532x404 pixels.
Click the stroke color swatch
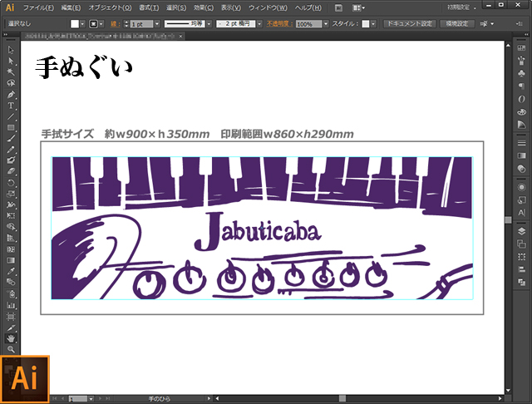point(93,24)
